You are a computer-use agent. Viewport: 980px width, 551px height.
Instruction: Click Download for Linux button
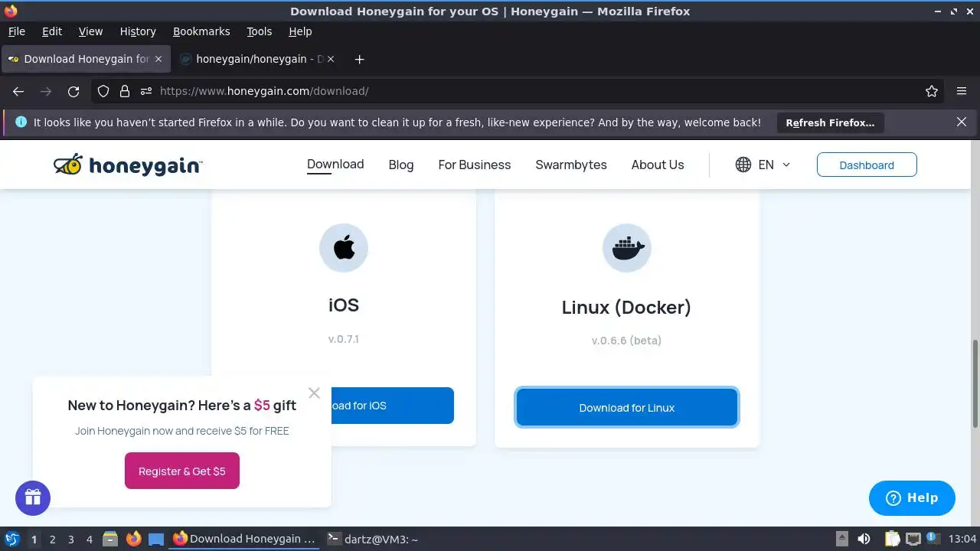(x=627, y=407)
